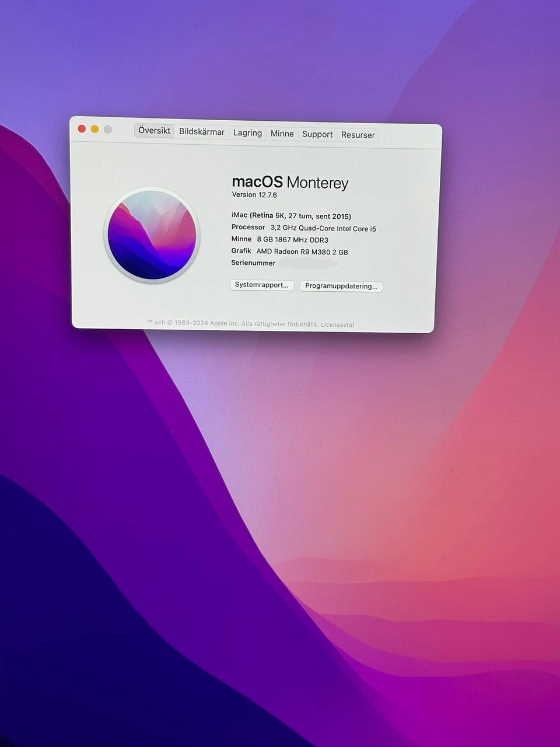Click the AMD Radeon R9 M380 2 GB value
Screen dimensions: 560x747
click(x=302, y=252)
